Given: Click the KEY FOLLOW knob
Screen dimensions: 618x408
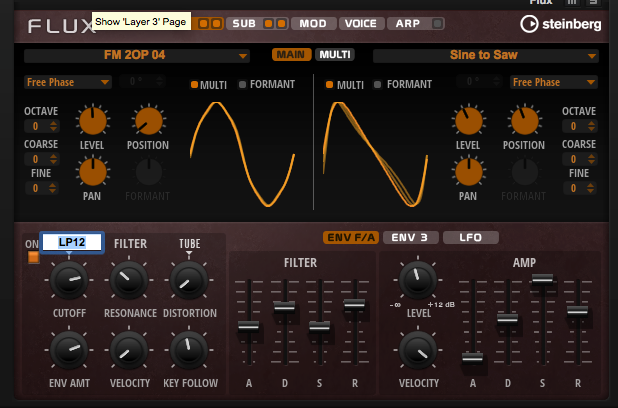Looking at the screenshot, I should tap(189, 350).
